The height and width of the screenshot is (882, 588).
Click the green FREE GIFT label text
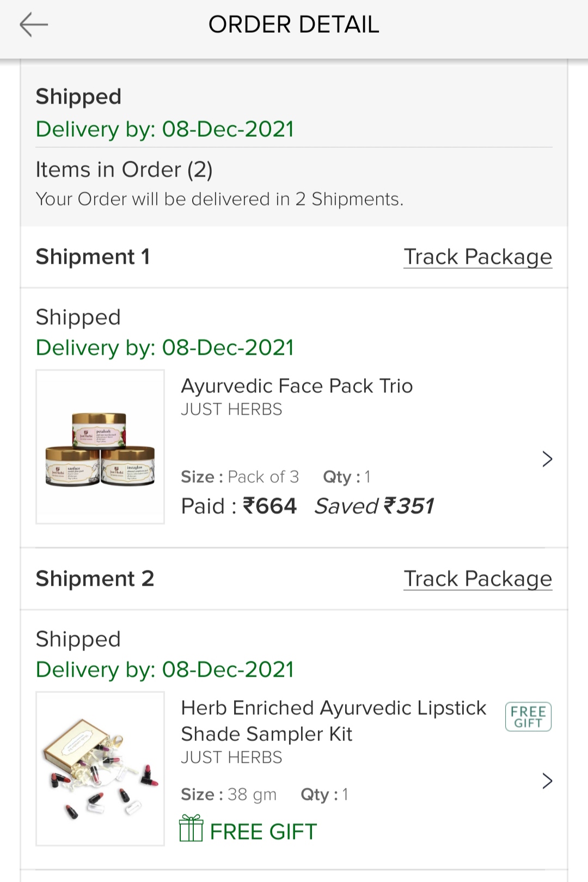click(264, 832)
